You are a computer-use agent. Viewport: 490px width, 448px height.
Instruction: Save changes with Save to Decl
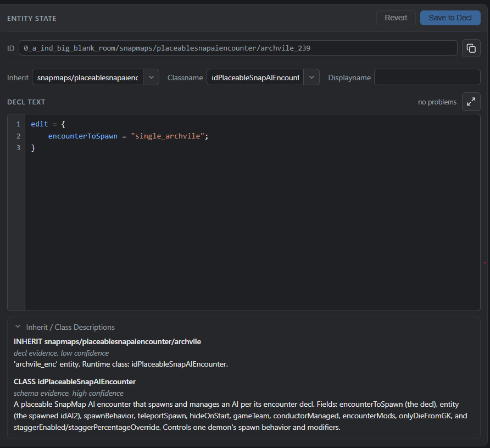pyautogui.click(x=450, y=18)
